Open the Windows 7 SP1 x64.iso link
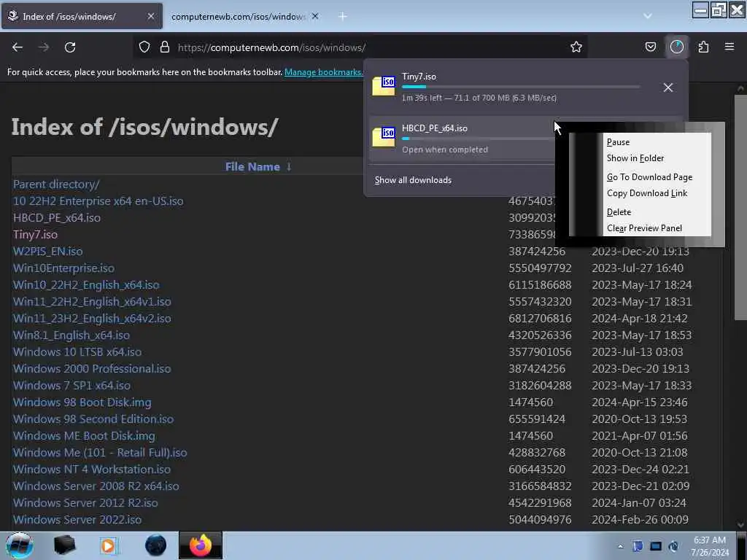The image size is (747, 560). (72, 385)
